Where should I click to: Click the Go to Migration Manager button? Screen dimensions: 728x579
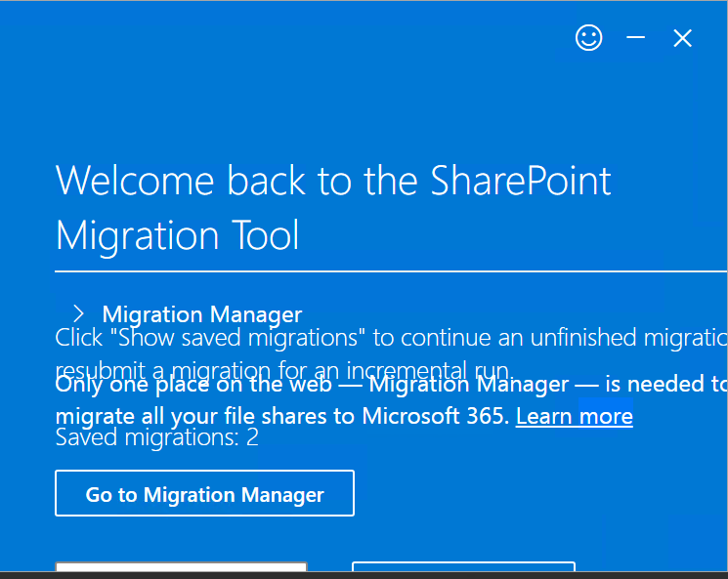click(x=205, y=493)
